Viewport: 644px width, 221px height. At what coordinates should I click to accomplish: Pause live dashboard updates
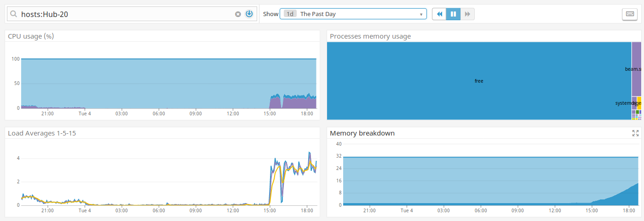tap(453, 14)
